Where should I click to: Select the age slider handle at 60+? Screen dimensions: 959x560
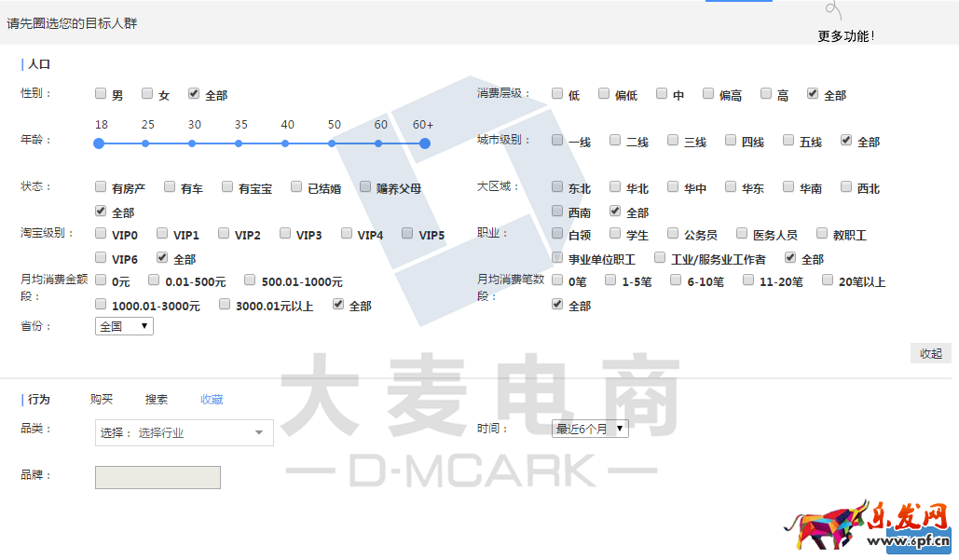[425, 143]
